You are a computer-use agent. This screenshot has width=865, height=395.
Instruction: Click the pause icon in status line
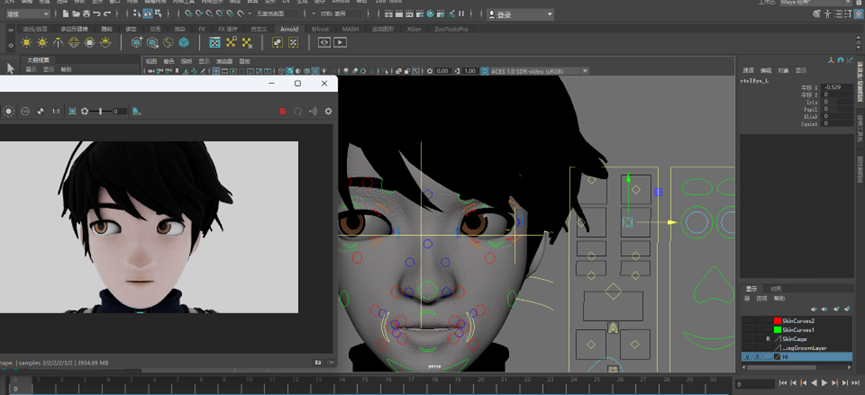pyautogui.click(x=461, y=13)
